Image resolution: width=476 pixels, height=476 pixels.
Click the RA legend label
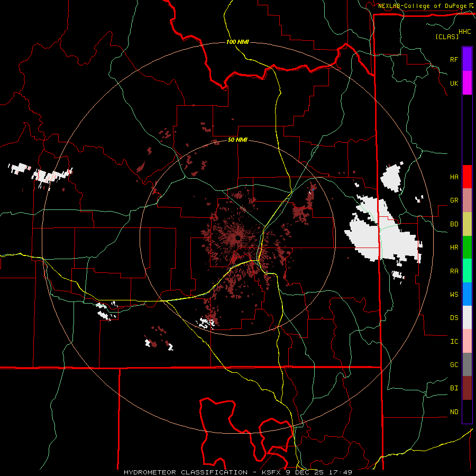(x=454, y=271)
